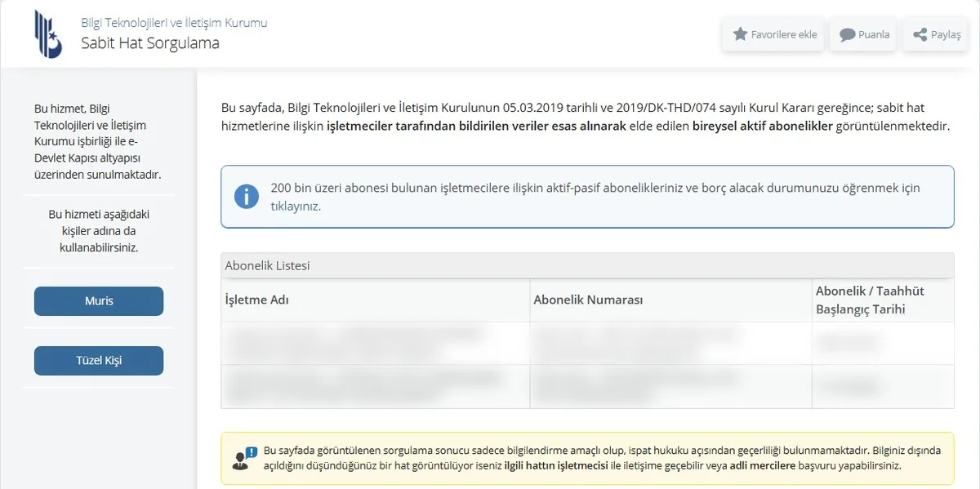Screen dimensions: 980x489
Task: Open Bilgi Teknolojileri ve İletişim Kurumu link
Action: tap(174, 23)
